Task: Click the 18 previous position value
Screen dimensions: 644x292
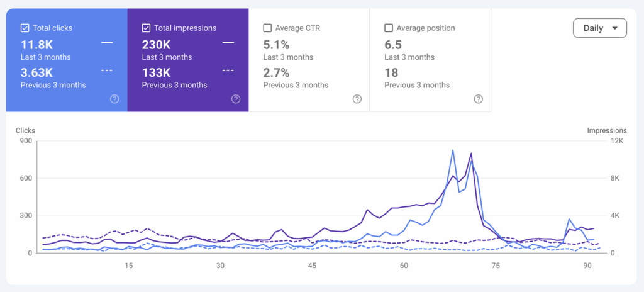Action: (x=390, y=72)
